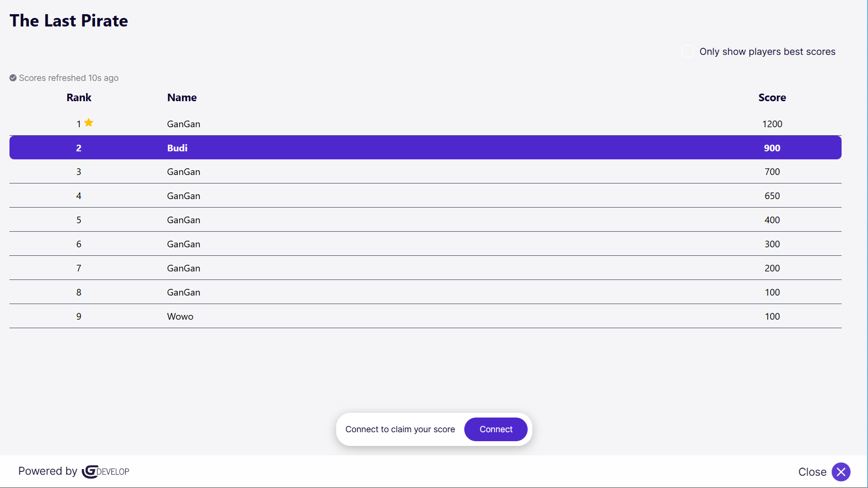Click the purple X close icon
This screenshot has width=868, height=488.
click(x=841, y=472)
